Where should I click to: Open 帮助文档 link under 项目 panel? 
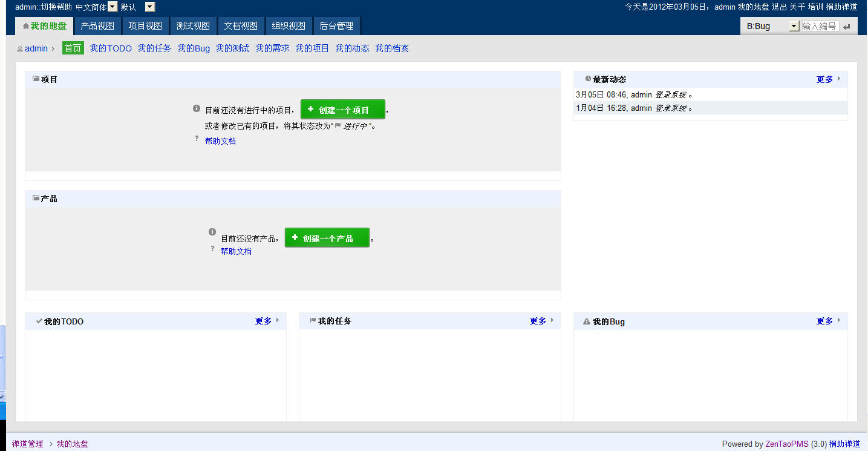coord(220,141)
